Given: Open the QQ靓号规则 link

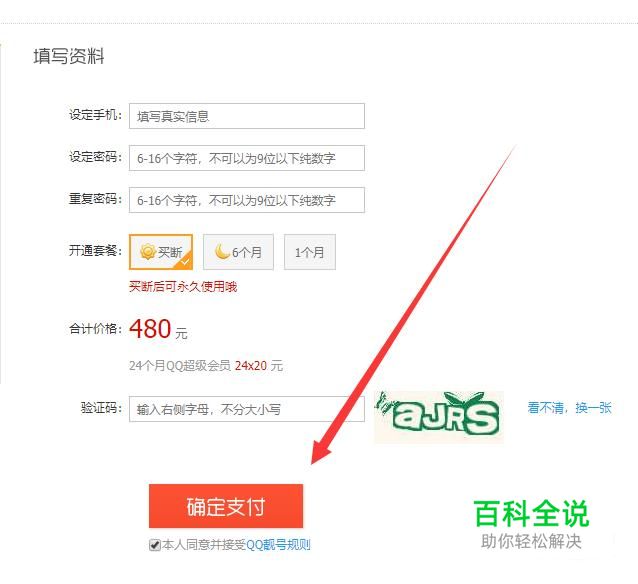Looking at the screenshot, I should tap(278, 545).
